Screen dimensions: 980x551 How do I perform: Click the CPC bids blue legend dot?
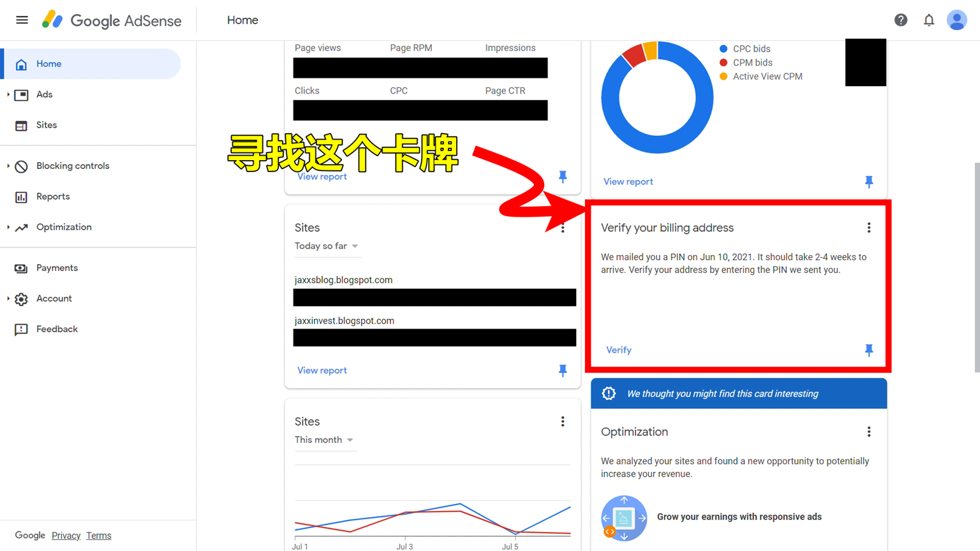point(724,48)
